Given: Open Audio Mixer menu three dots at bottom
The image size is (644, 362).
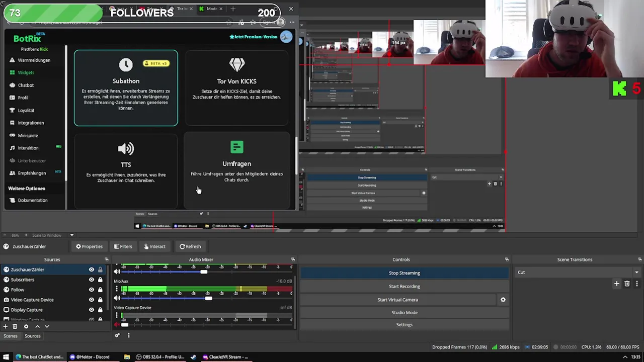Looking at the screenshot, I should point(128,335).
